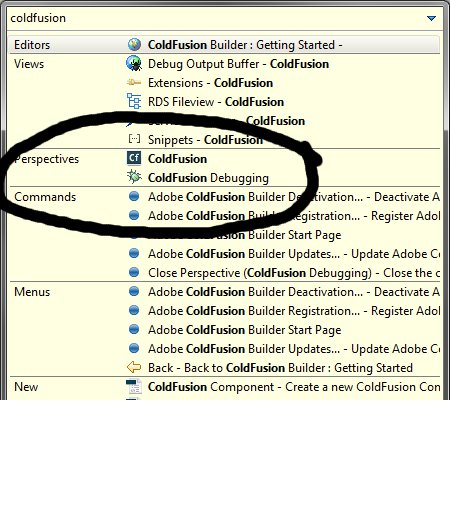Click the coldfusion search input field

point(217,18)
